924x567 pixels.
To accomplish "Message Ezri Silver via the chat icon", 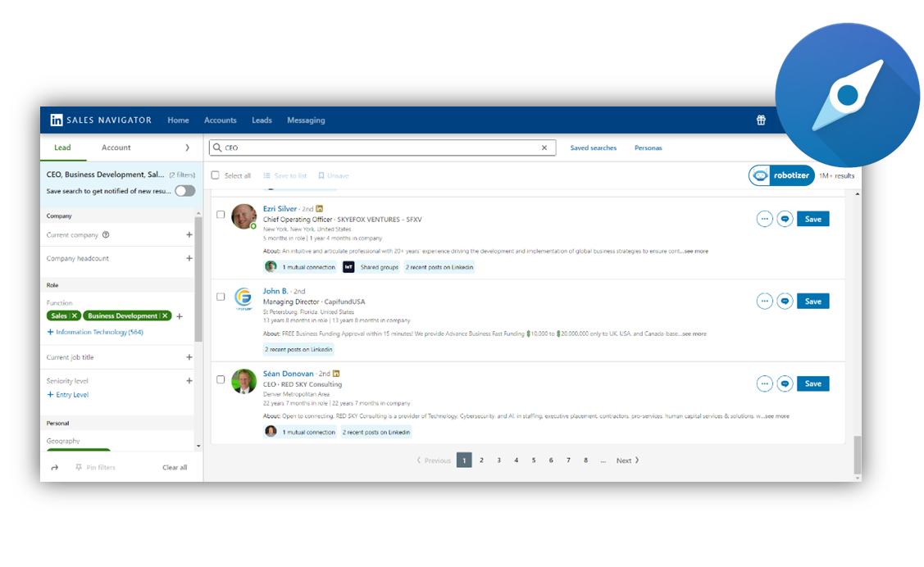I will point(785,219).
